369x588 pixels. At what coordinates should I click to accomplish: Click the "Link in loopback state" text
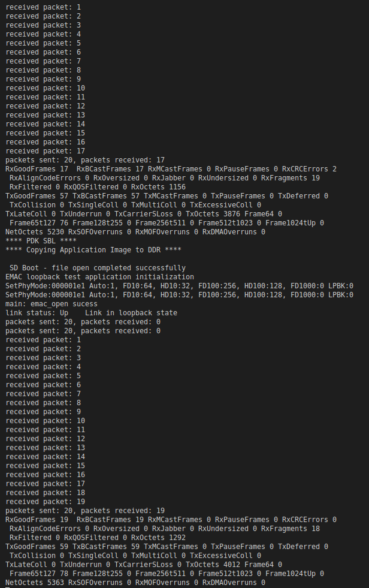pyautogui.click(x=131, y=313)
